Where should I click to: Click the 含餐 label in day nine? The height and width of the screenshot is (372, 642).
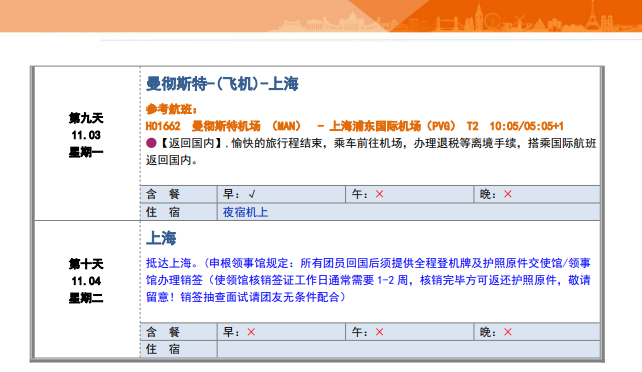coord(163,194)
